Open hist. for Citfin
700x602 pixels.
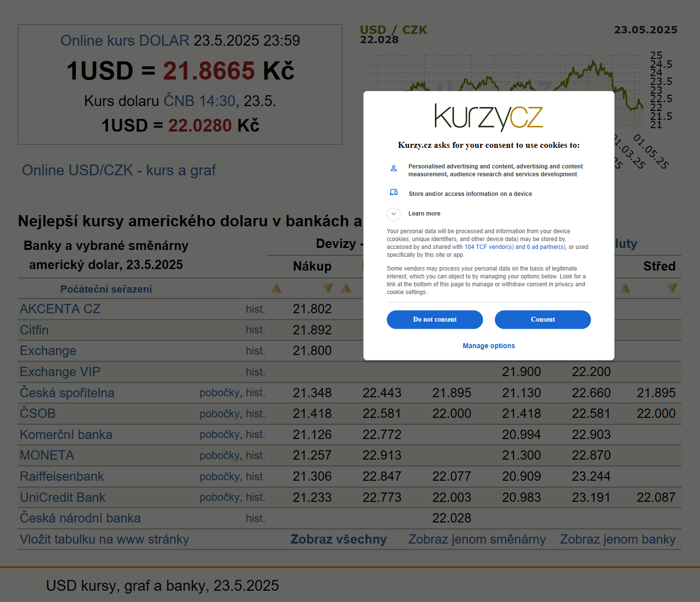[x=255, y=330]
